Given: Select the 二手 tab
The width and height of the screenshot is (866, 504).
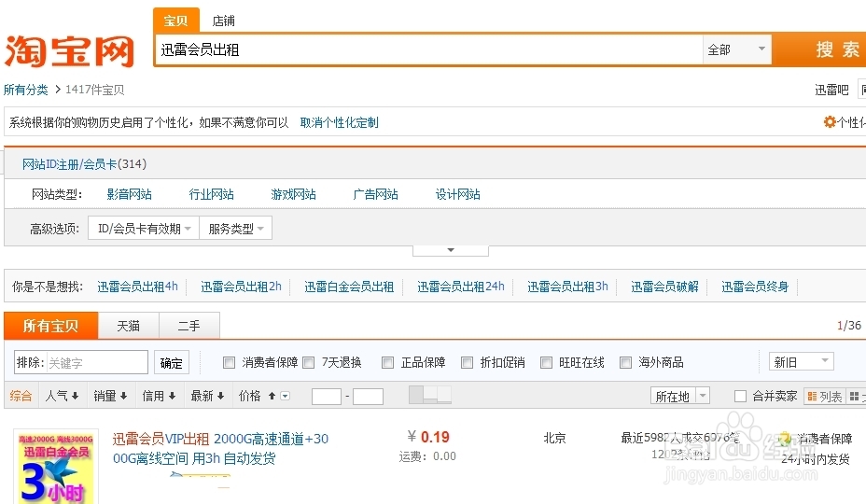Looking at the screenshot, I should tap(189, 326).
